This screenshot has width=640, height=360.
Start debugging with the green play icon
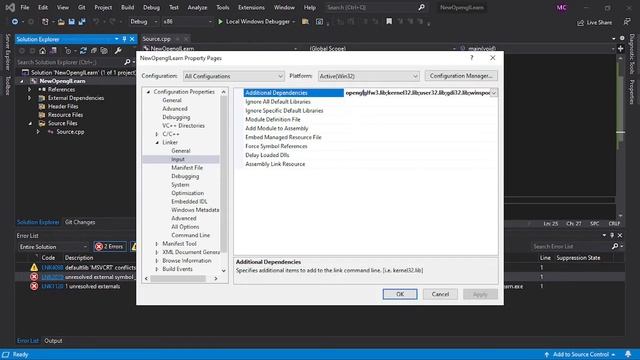(220, 22)
